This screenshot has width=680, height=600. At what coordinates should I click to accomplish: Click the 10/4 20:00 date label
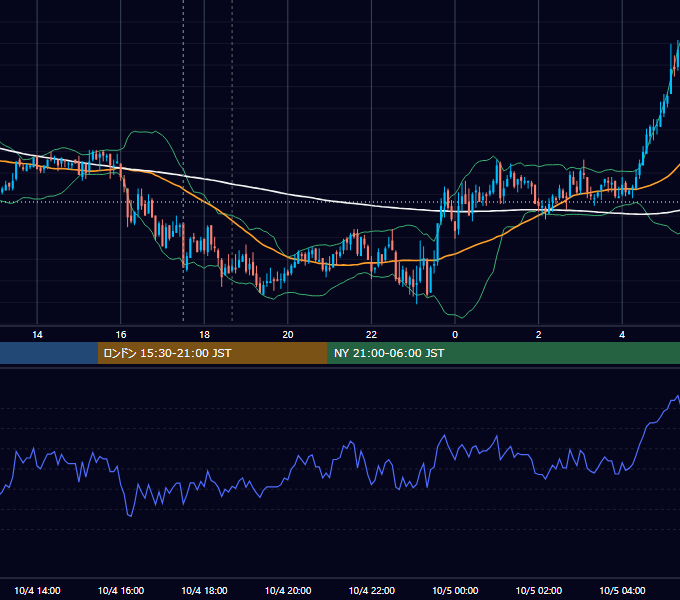[288, 590]
